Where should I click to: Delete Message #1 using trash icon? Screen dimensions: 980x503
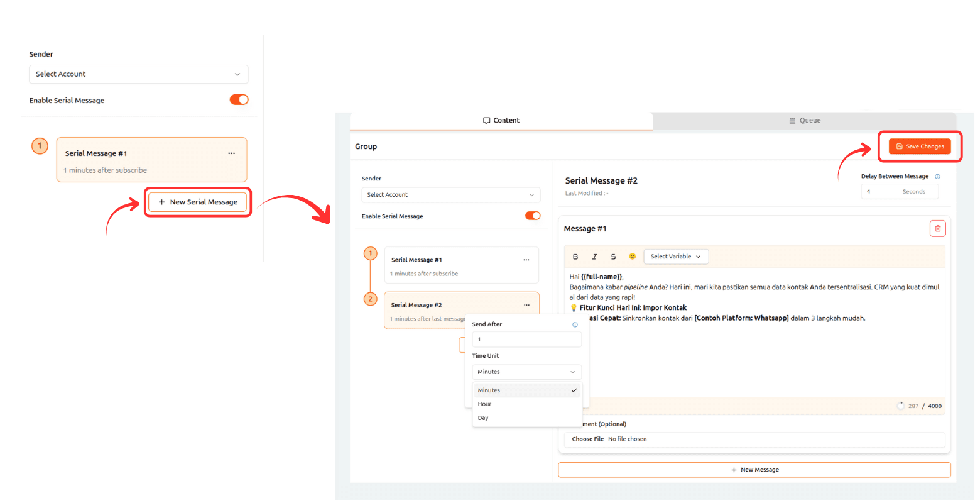(x=937, y=229)
